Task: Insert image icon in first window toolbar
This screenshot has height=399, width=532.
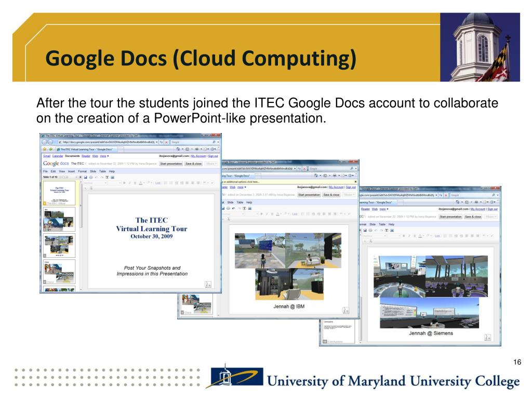Action: [x=112, y=177]
